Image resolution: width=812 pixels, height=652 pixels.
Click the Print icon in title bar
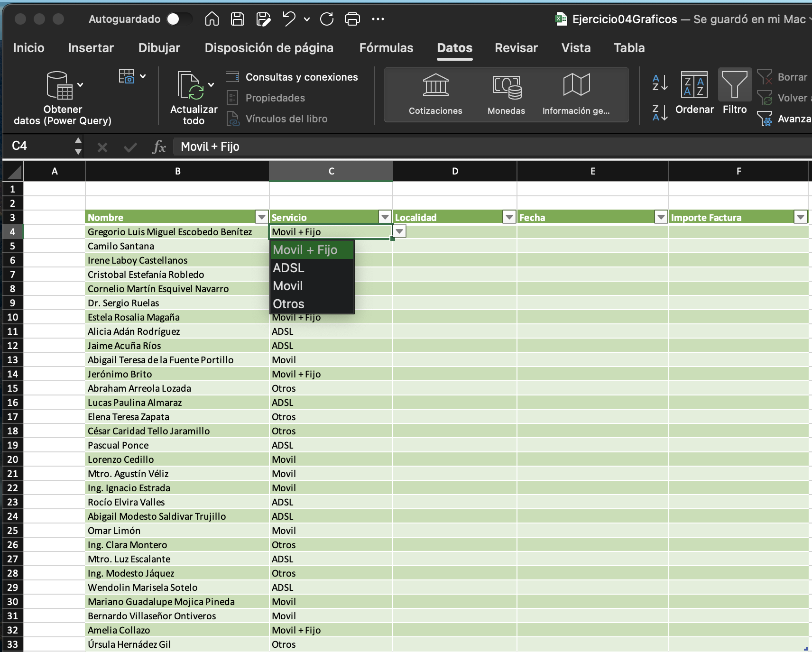[x=352, y=19]
